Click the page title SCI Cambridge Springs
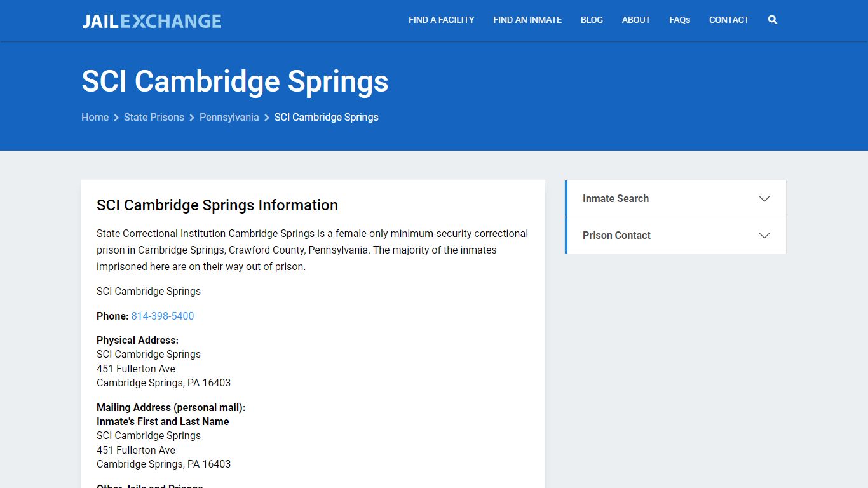Screen dimensions: 868x488 click(235, 81)
